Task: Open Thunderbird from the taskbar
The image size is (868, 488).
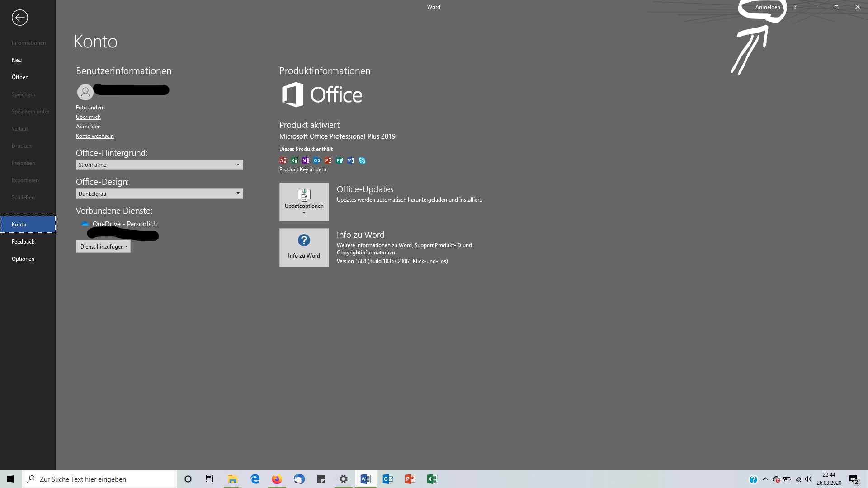Action: click(x=299, y=479)
